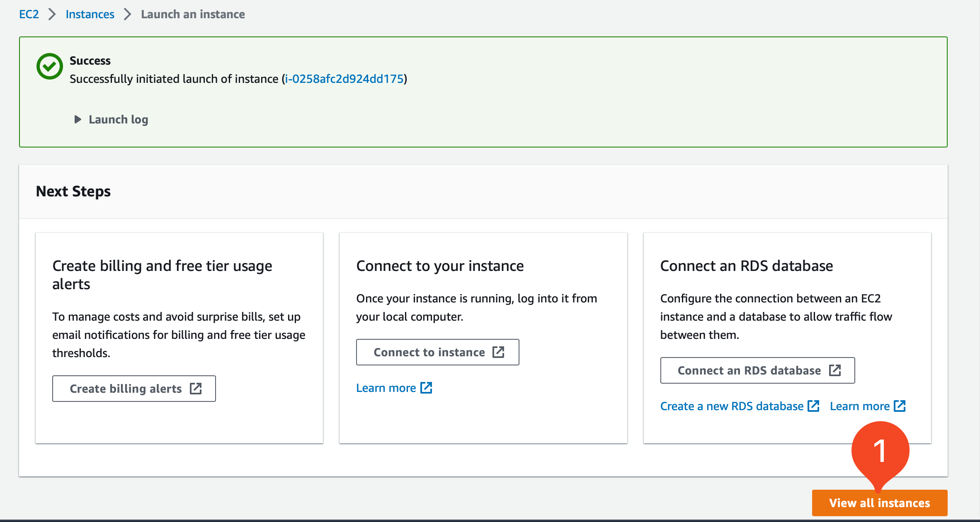Click the external link icon on Create billing alerts
This screenshot has width=980, height=522.
click(196, 389)
